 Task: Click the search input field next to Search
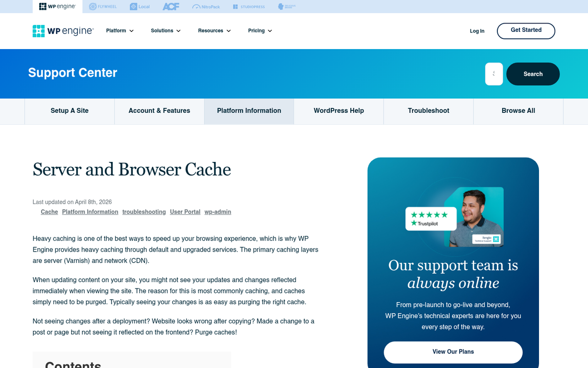coord(494,74)
